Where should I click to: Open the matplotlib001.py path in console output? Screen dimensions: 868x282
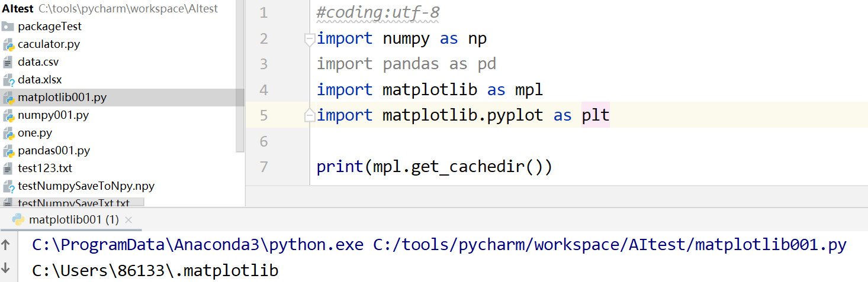tap(610, 245)
